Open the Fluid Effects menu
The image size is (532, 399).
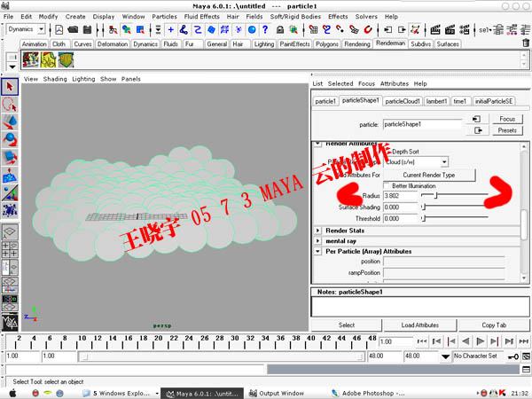202,16
